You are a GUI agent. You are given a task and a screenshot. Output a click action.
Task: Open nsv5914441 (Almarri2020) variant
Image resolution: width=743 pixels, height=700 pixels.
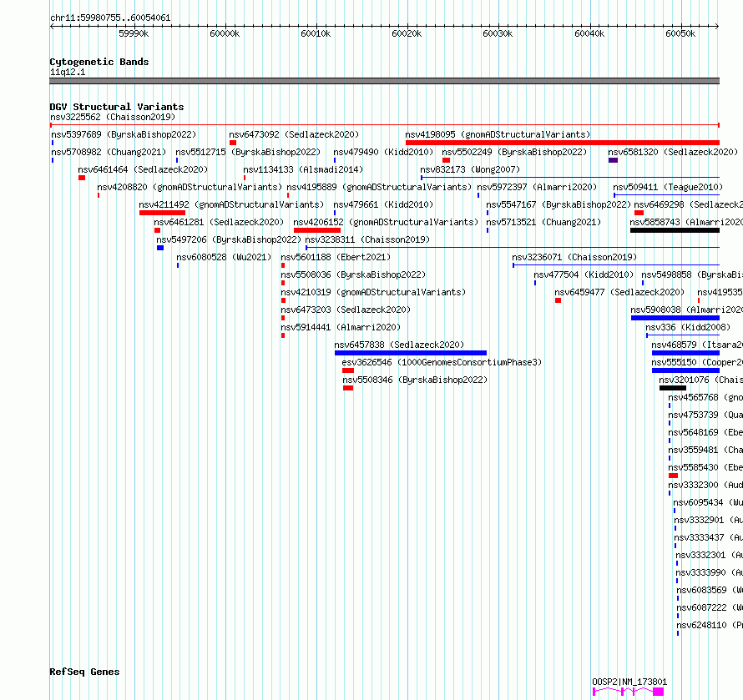[341, 327]
